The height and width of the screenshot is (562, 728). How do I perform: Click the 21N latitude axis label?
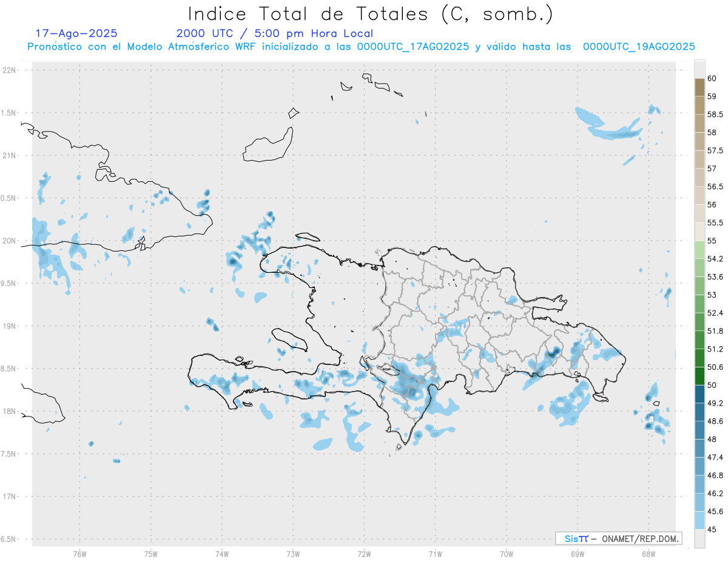pos(10,155)
